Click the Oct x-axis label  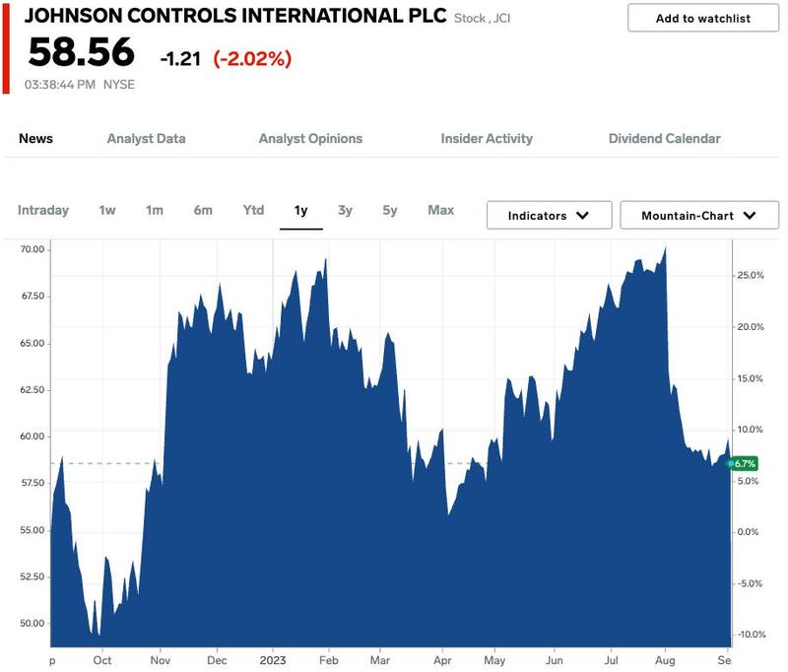tap(102, 660)
